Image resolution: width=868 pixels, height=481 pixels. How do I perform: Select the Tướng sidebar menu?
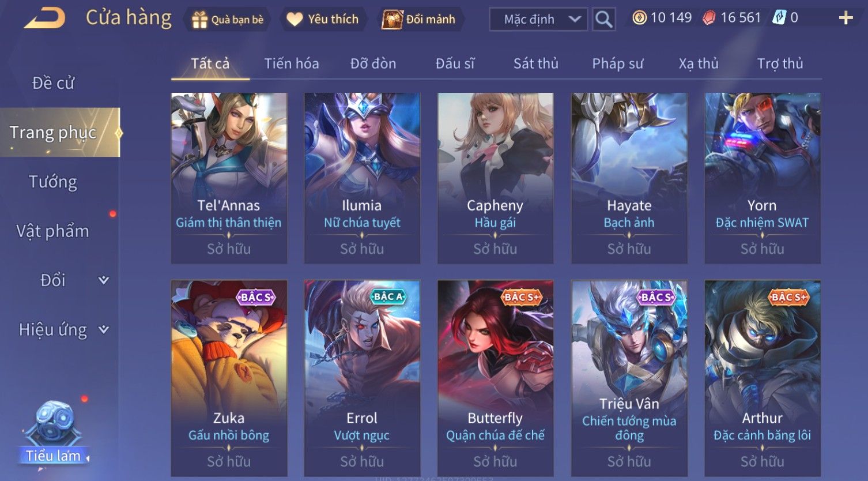tap(53, 182)
